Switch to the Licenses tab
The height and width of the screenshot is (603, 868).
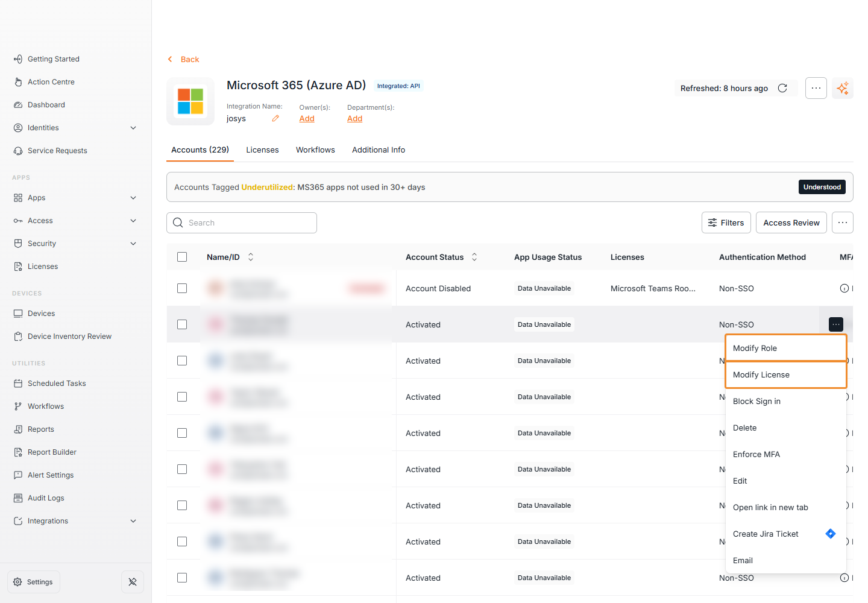click(x=262, y=150)
